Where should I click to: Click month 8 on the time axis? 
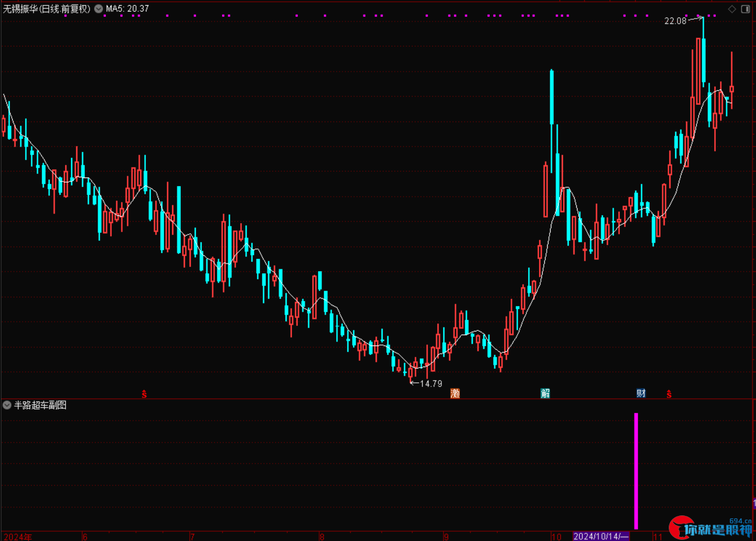pos(322,536)
